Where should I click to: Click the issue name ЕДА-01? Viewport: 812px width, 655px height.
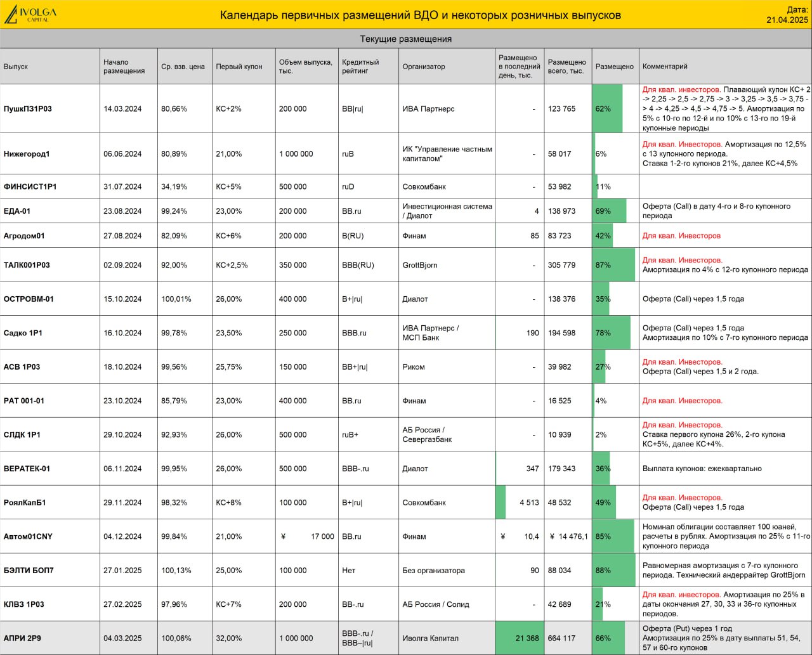tap(17, 211)
